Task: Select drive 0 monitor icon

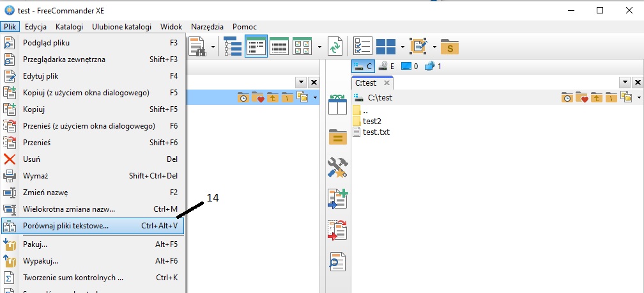Action: click(409, 67)
